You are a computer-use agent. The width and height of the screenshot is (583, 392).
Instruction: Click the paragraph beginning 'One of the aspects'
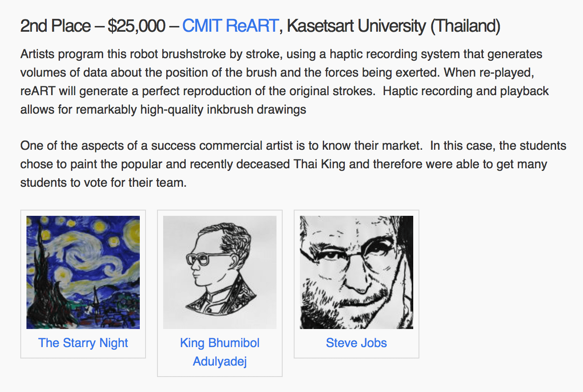293,164
